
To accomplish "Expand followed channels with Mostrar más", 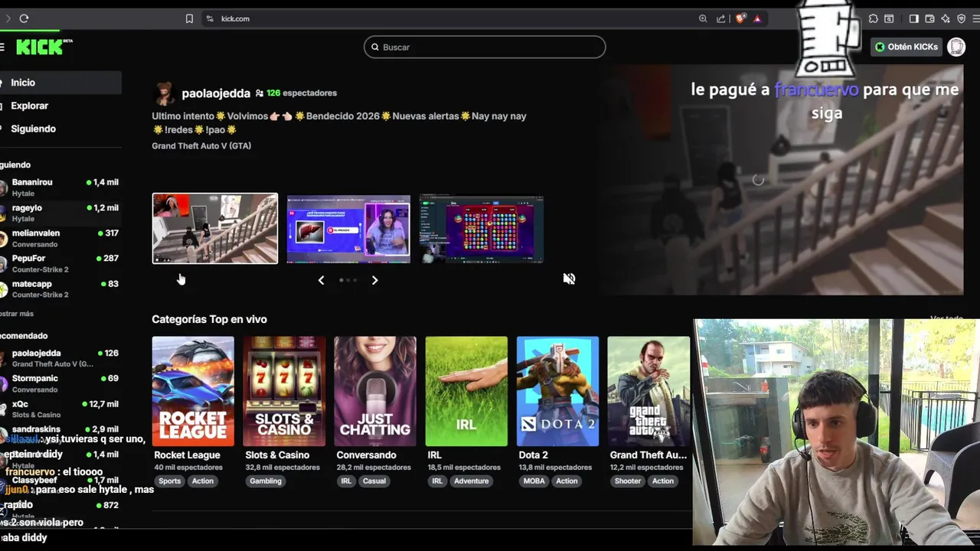I will (16, 314).
